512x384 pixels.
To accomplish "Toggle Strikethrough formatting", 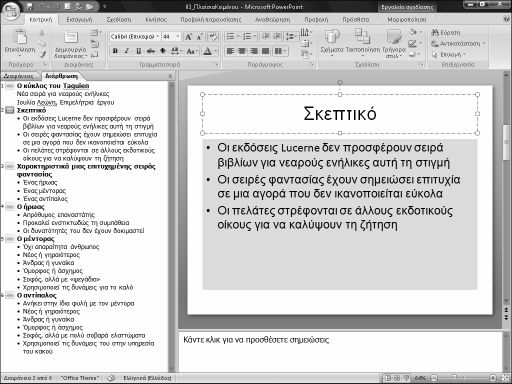I will [151, 51].
